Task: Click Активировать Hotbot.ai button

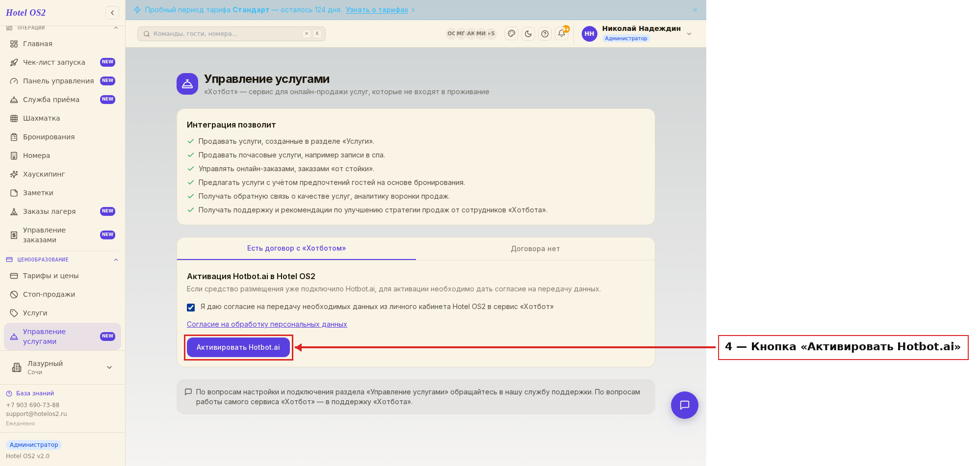Action: coord(238,347)
